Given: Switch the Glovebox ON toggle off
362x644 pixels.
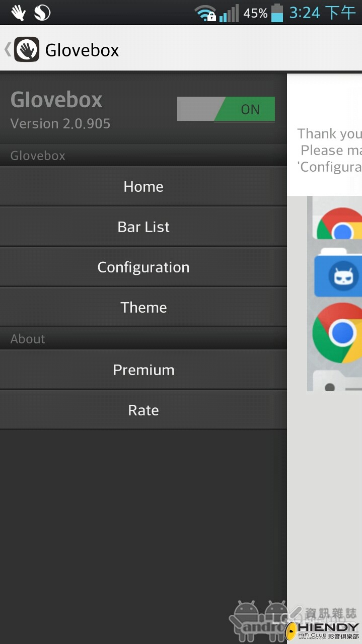Looking at the screenshot, I should click(x=226, y=109).
